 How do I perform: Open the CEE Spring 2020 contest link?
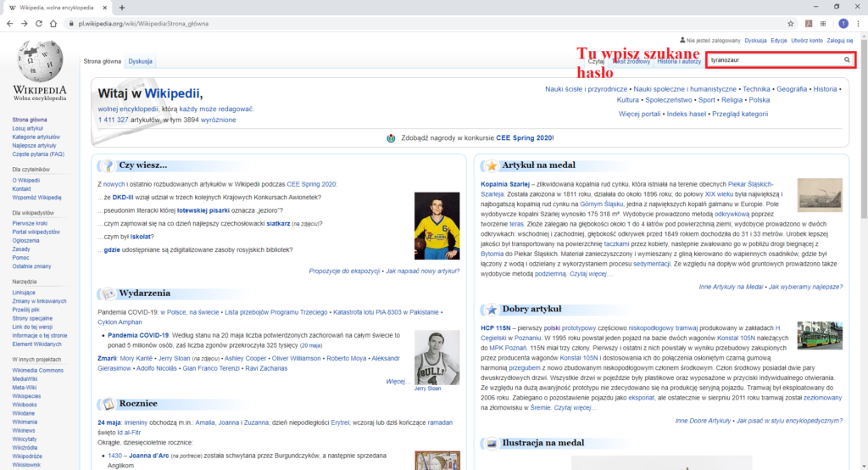tap(525, 138)
